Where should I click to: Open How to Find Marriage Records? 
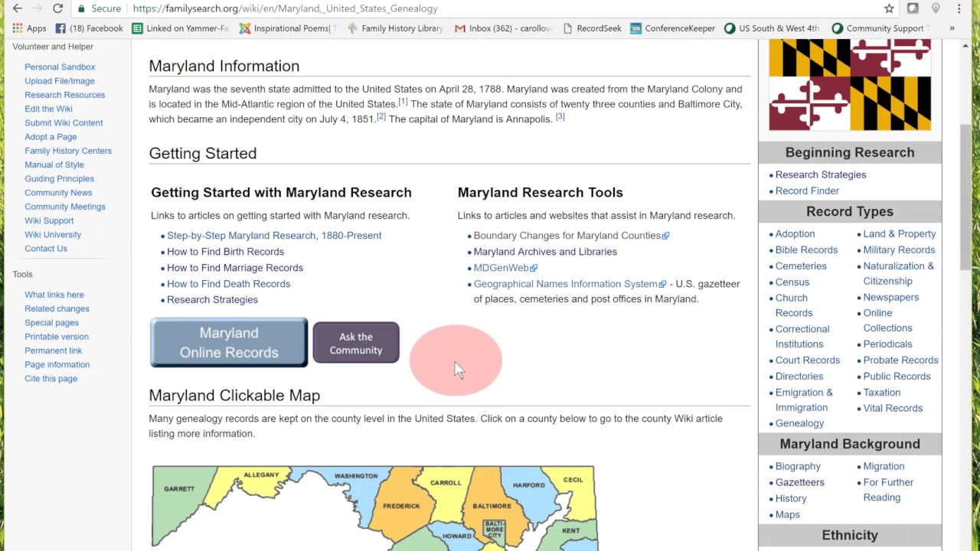[235, 268]
